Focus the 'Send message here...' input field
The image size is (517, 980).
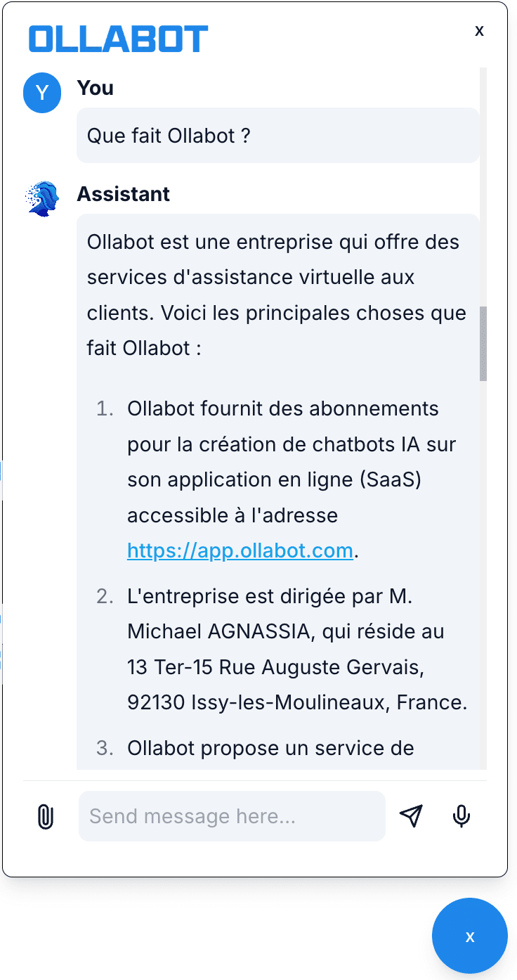pyautogui.click(x=232, y=816)
